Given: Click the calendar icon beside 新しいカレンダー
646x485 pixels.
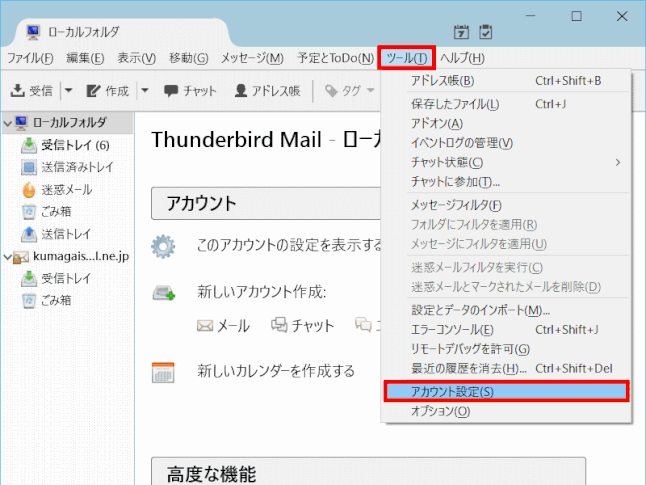Looking at the screenshot, I should (x=163, y=373).
